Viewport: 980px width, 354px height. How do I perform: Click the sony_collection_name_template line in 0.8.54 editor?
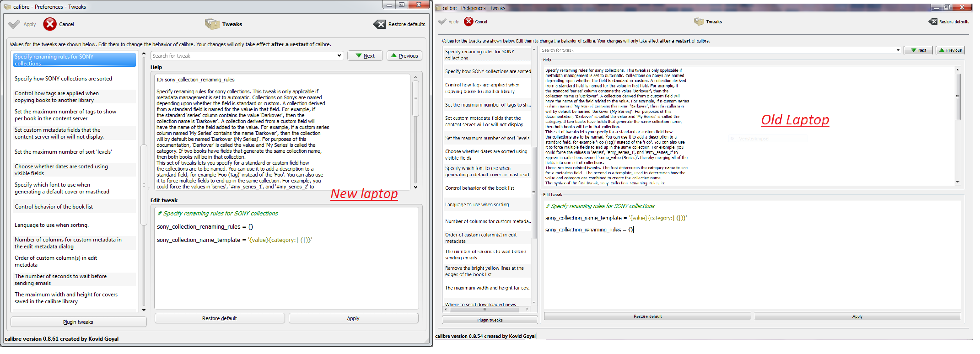click(x=616, y=218)
